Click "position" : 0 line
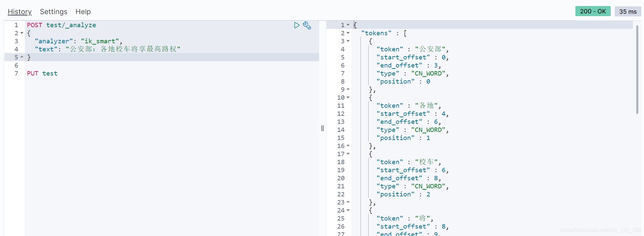The width and height of the screenshot is (644, 236). click(x=404, y=82)
